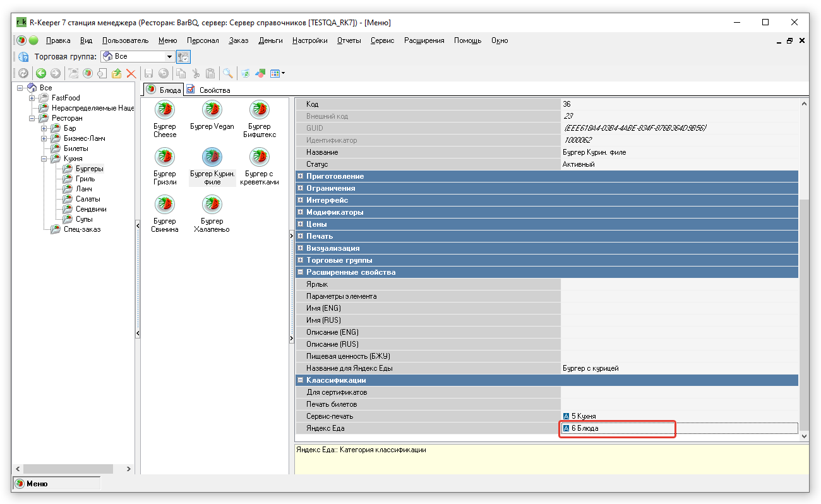Click the Яндекс Еда classification value
This screenshot has height=504, width=821.
click(679, 428)
